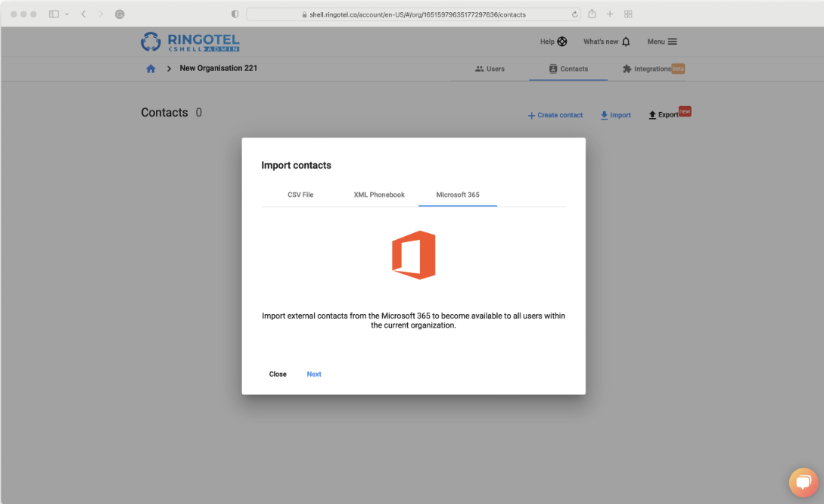This screenshot has width=824, height=504.
Task: Click the Safari share icon
Action: tap(592, 14)
